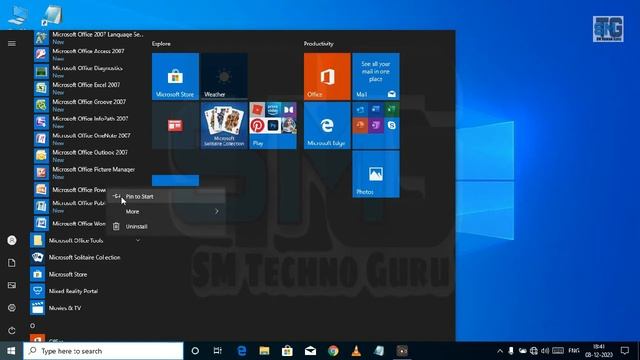This screenshot has width=640, height=360.
Task: Click the Microsoft Store tile
Action: [x=176, y=76]
